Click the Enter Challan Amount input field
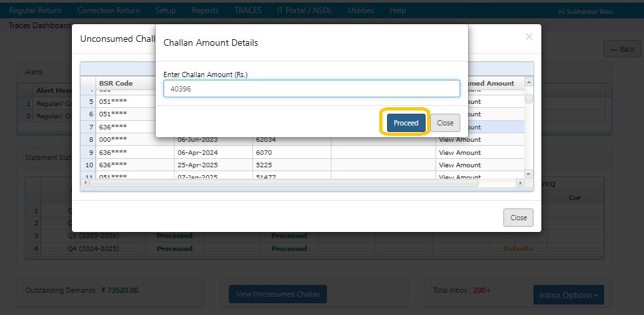Viewport: 644px width, 315px height. click(311, 89)
